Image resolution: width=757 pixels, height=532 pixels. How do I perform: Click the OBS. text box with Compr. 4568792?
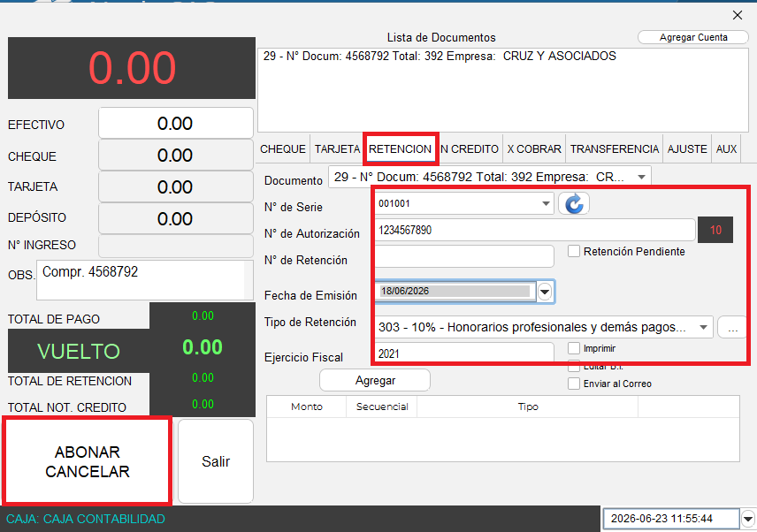[144, 280]
